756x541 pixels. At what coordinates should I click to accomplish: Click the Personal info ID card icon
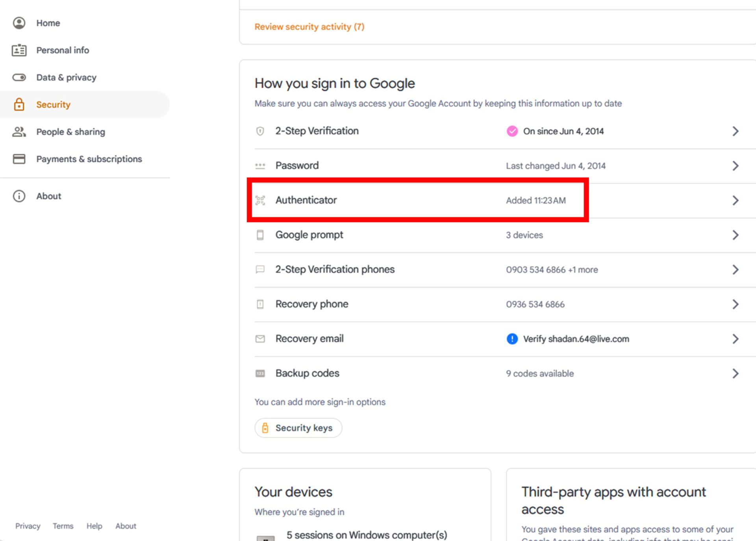tap(19, 50)
